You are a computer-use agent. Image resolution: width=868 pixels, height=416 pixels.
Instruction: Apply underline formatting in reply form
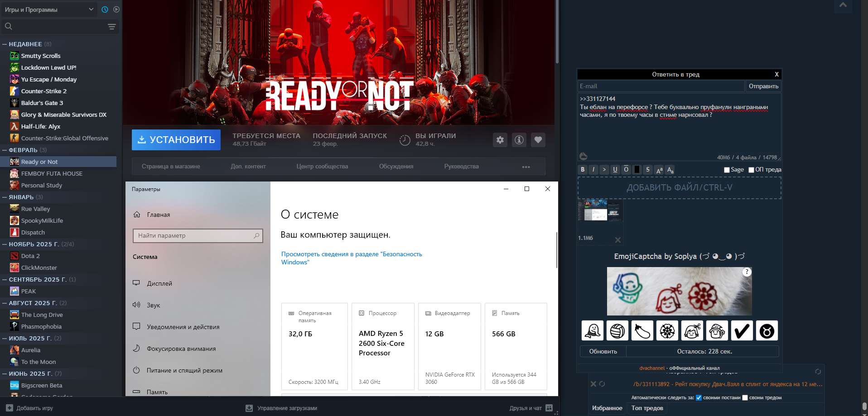tap(615, 169)
